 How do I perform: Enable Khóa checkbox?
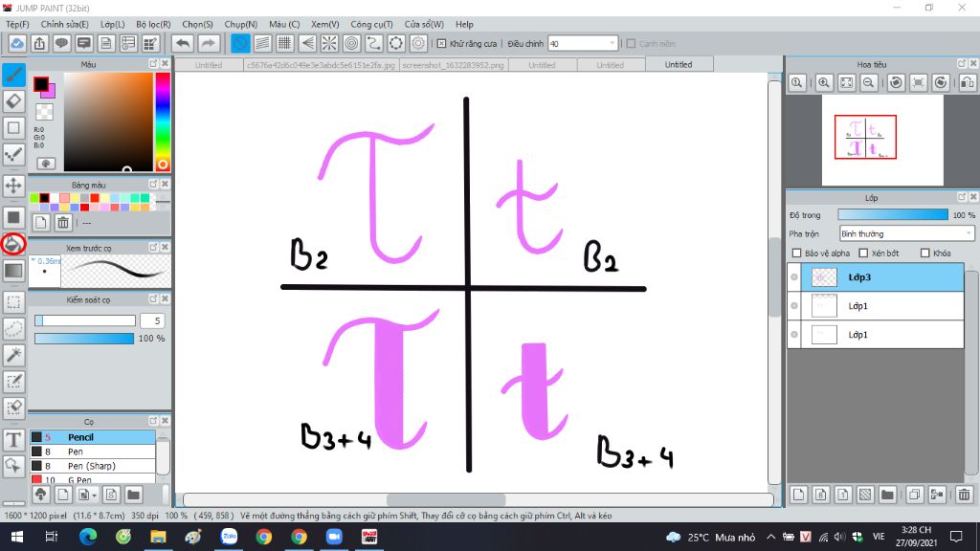[925, 253]
